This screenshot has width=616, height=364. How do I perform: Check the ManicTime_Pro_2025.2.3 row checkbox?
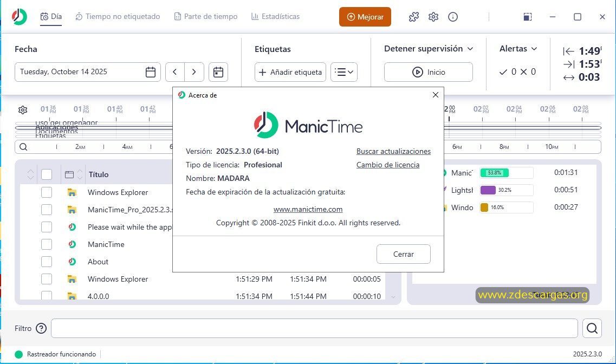tap(47, 210)
